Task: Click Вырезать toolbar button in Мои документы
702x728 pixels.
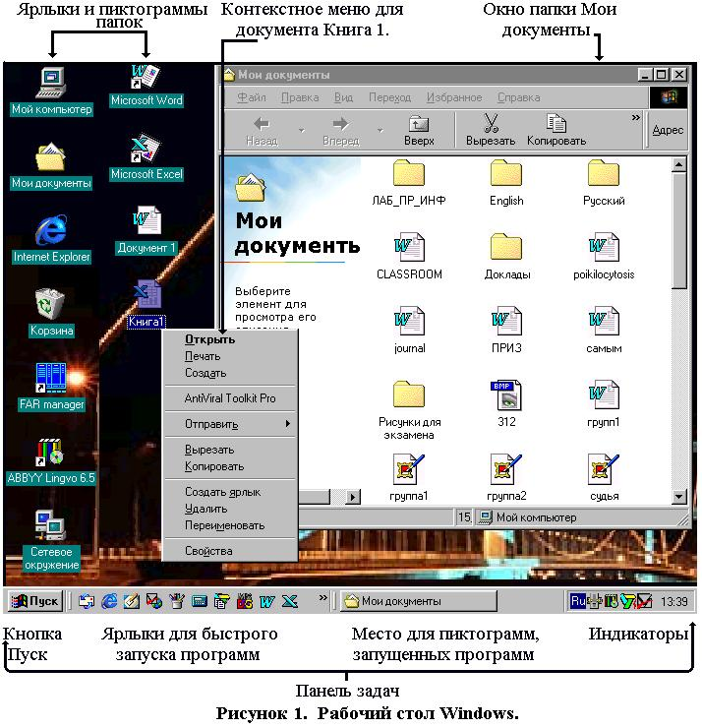Action: tap(491, 130)
